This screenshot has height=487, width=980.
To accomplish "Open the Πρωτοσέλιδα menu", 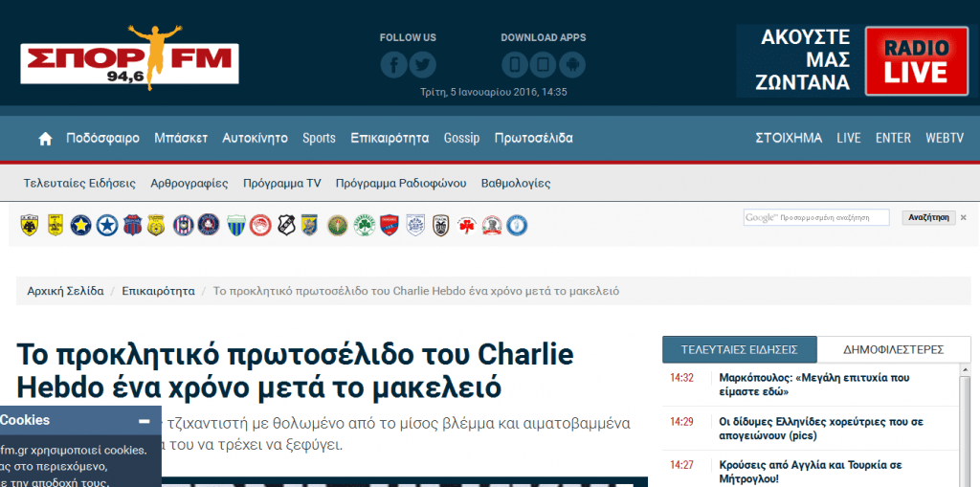I will [x=534, y=138].
